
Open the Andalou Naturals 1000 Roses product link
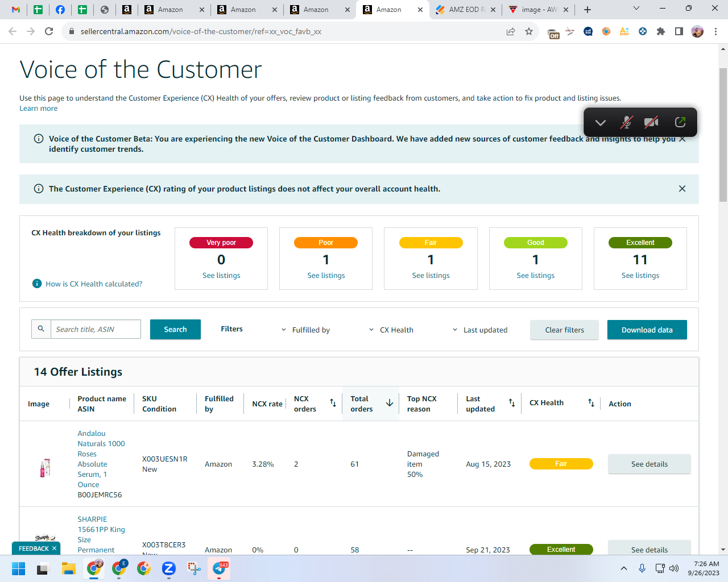(101, 459)
